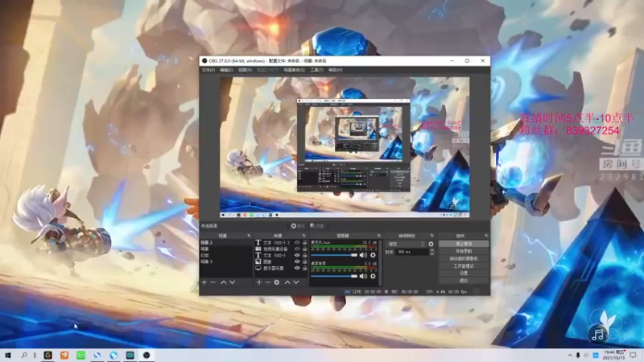The width and height of the screenshot is (644, 362).
Task: Open source properties gear in sources toolbar
Action: (277, 282)
